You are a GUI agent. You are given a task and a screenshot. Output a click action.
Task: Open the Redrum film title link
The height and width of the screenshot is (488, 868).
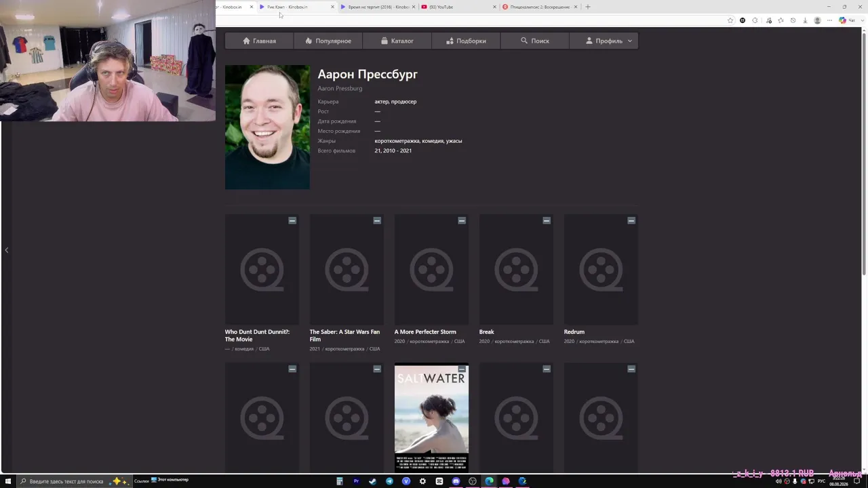(574, 332)
